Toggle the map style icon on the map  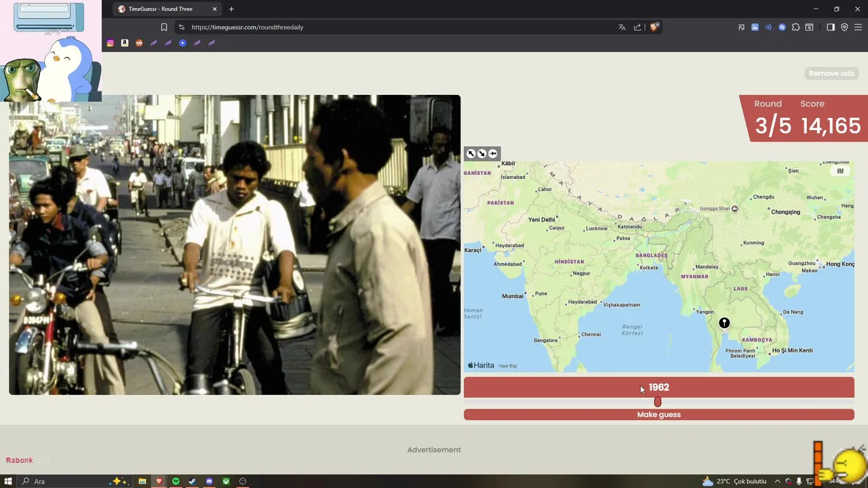[840, 171]
